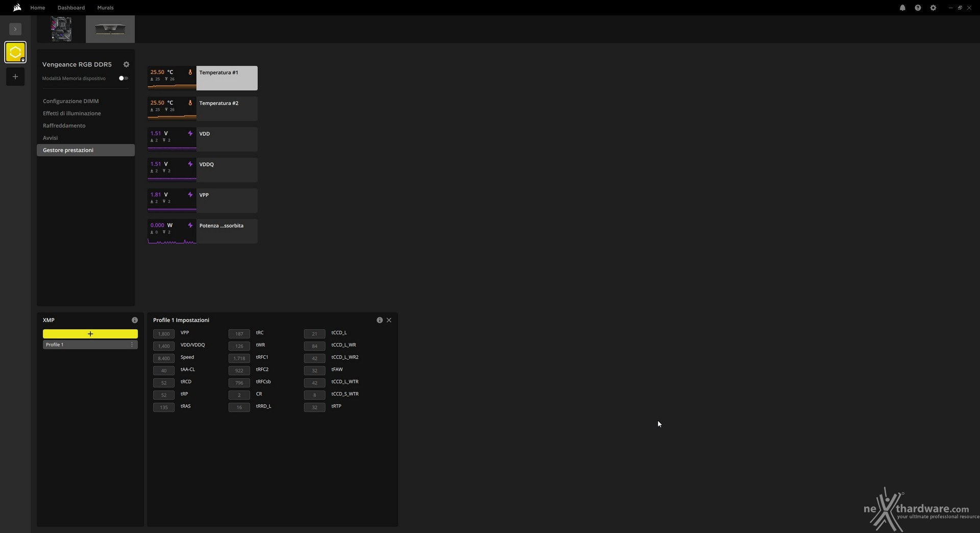The image size is (980, 533).
Task: Select VDDQ voltage sensor tile
Action: point(203,170)
